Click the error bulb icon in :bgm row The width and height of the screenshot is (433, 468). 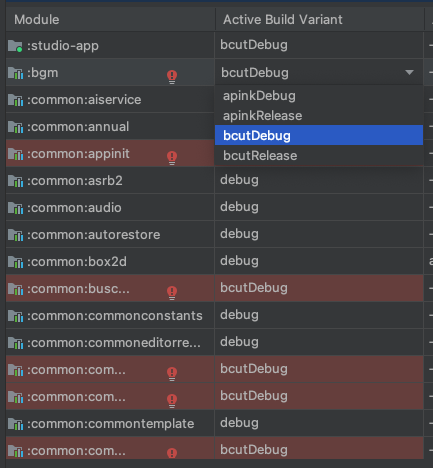[172, 77]
